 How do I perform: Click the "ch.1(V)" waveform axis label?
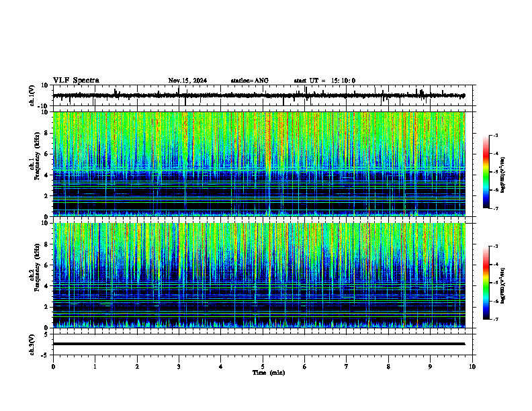click(x=32, y=95)
